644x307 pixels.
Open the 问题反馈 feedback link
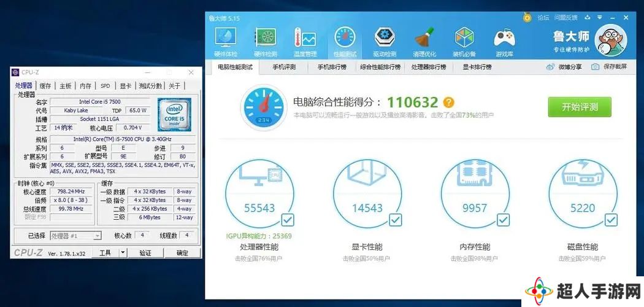566,17
